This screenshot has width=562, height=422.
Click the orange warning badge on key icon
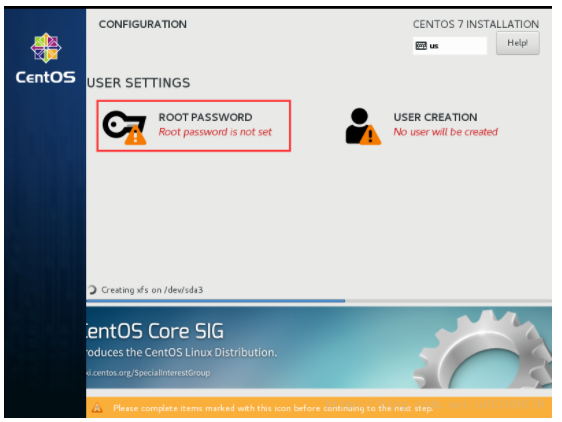point(135,135)
